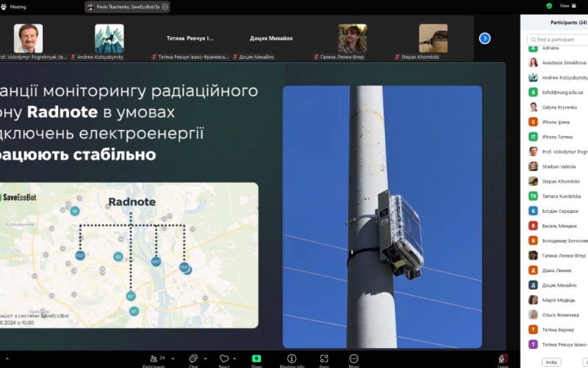Image resolution: width=588 pixels, height=368 pixels.
Task: Expand the Chat options arrow
Action: tap(205, 358)
